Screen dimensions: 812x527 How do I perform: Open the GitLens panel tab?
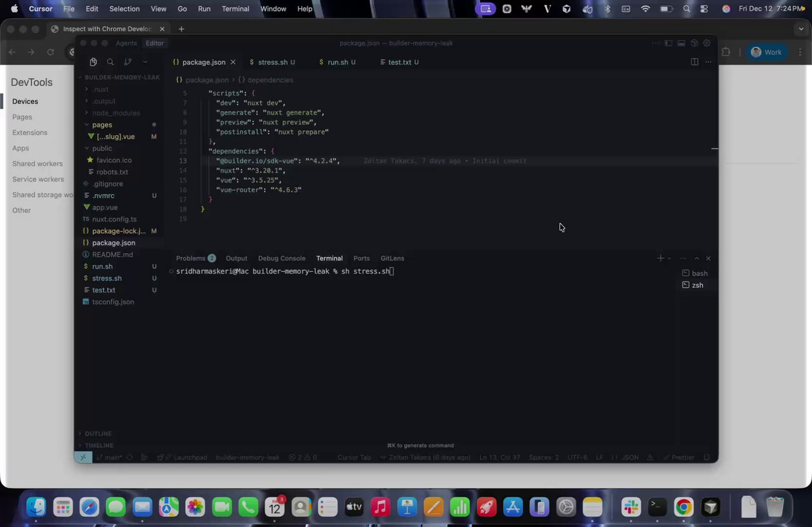tap(392, 258)
